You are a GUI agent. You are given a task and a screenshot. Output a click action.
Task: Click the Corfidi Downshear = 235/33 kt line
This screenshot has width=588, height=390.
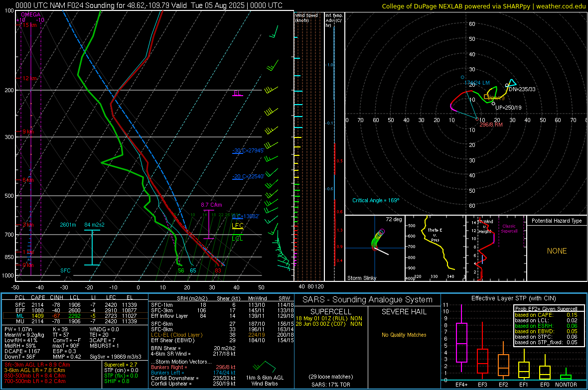pos(193,378)
